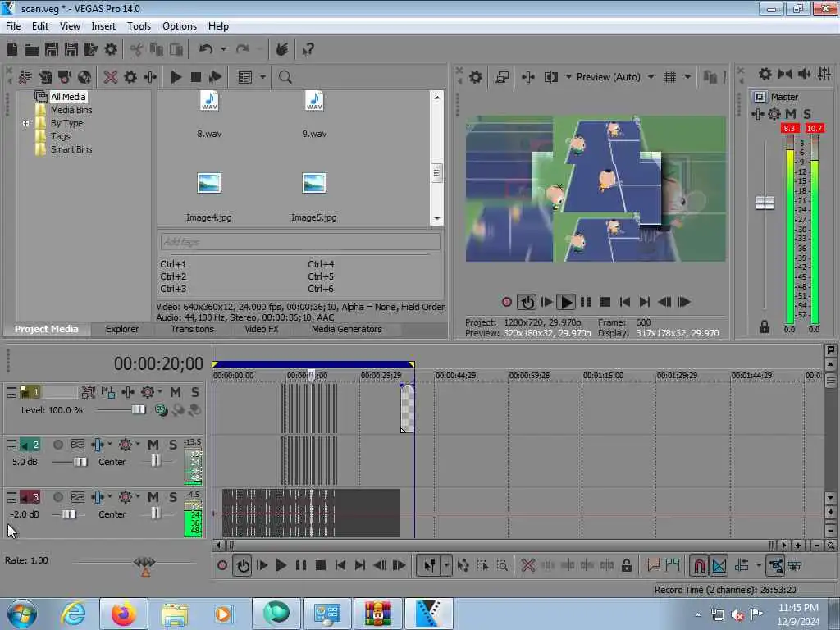
Task: Select the Normal edit tool
Action: click(430, 565)
